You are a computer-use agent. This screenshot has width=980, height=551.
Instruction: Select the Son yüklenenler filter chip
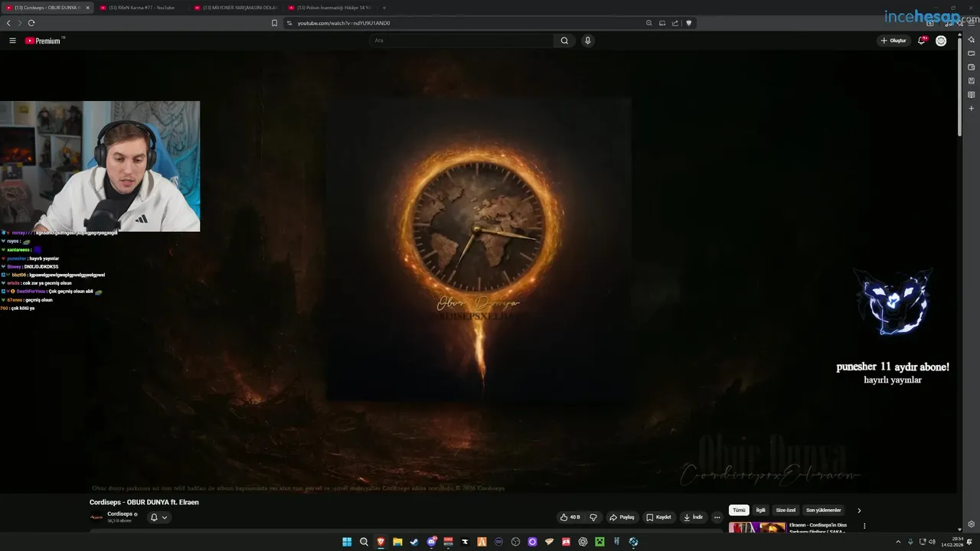pos(823,510)
